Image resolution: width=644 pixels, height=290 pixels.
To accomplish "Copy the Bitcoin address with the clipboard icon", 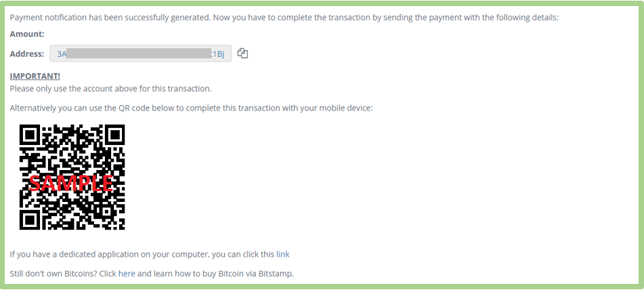I will pyautogui.click(x=242, y=54).
